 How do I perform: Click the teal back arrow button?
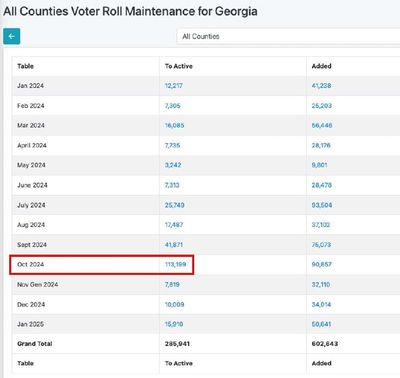pyautogui.click(x=12, y=36)
